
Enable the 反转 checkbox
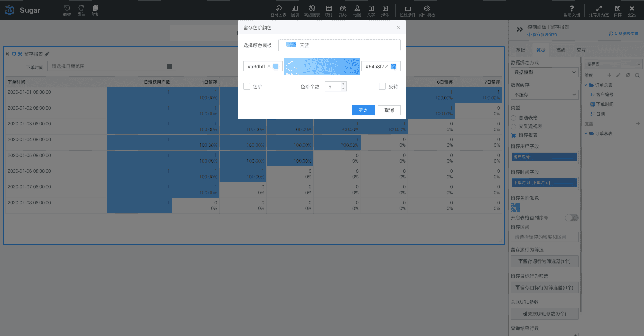click(382, 86)
